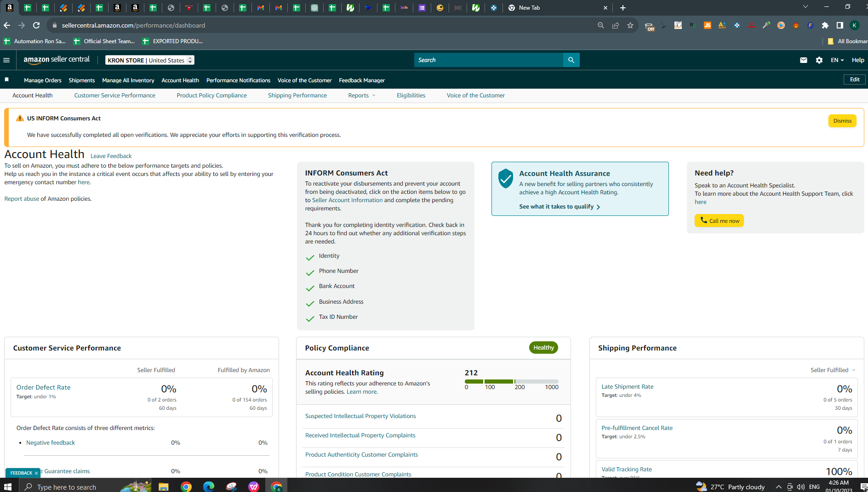Open Feedback Manager
This screenshot has width=868, height=492.
(x=362, y=80)
